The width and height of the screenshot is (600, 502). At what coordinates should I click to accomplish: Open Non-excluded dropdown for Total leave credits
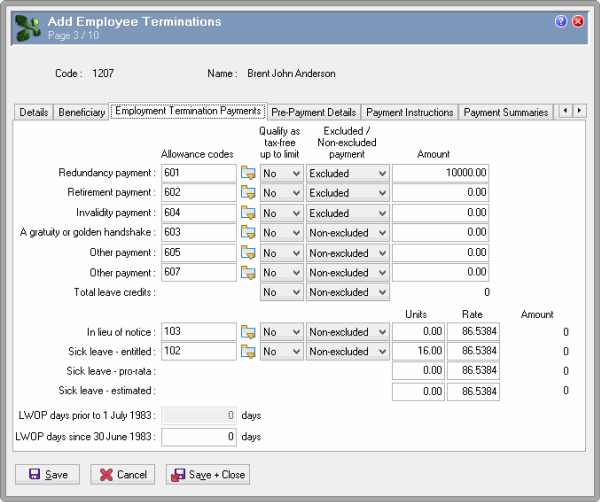(347, 292)
